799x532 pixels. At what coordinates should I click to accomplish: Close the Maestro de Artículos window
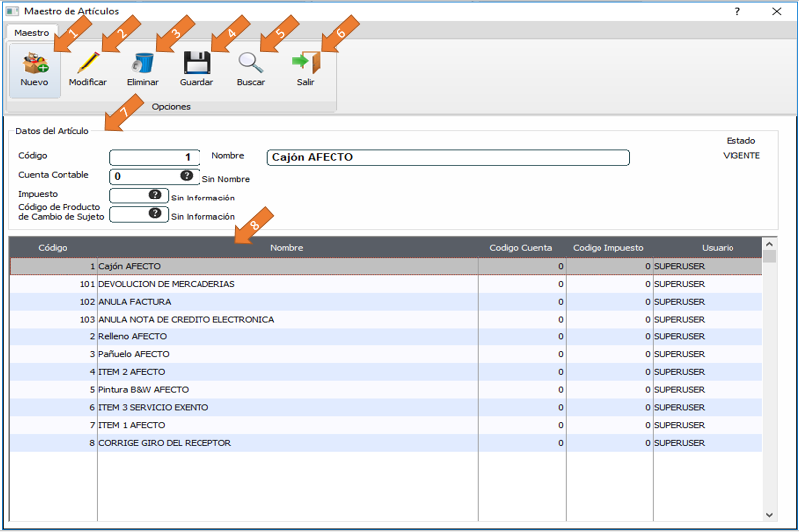(x=776, y=11)
